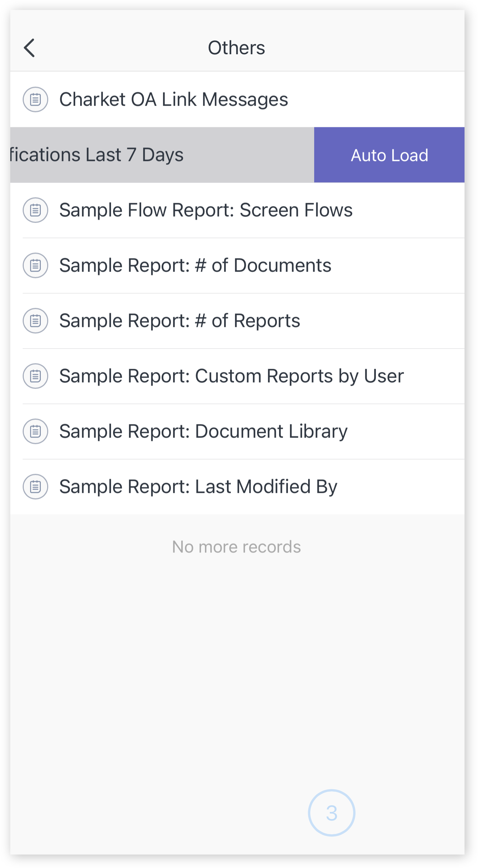
Task: Open Sample Report: Document Library
Action: [203, 431]
